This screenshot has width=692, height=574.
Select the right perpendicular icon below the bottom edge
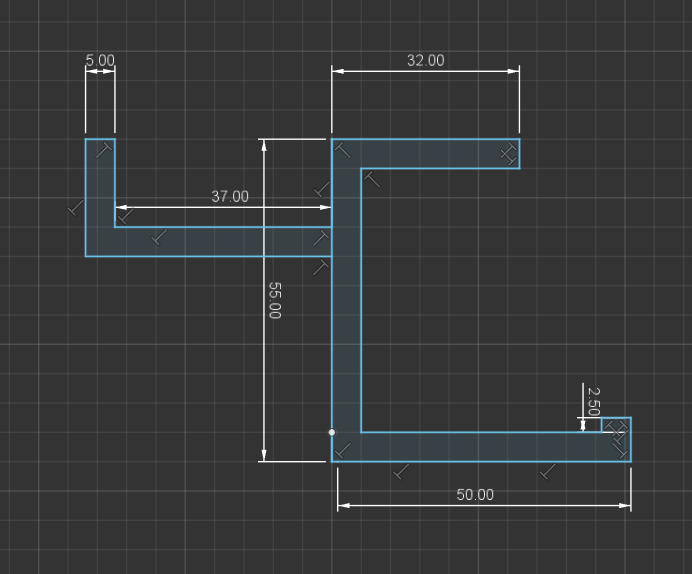point(548,472)
